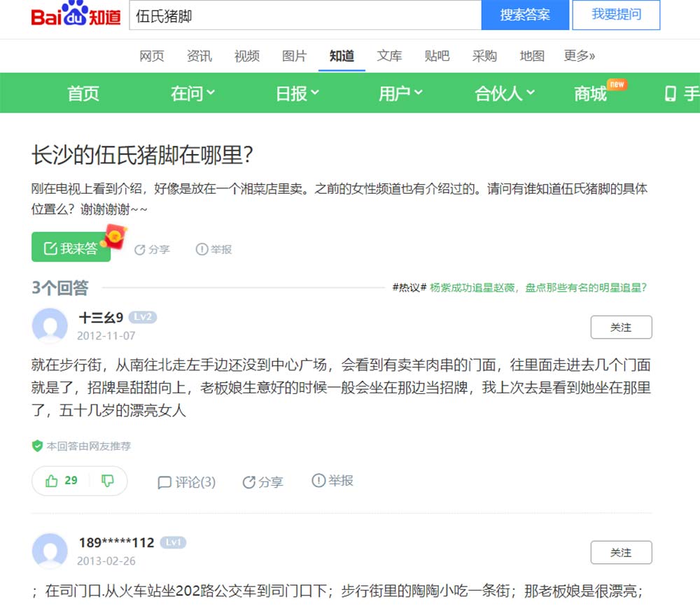
Task: Open 评论(3) comments on first answer
Action: click(186, 482)
